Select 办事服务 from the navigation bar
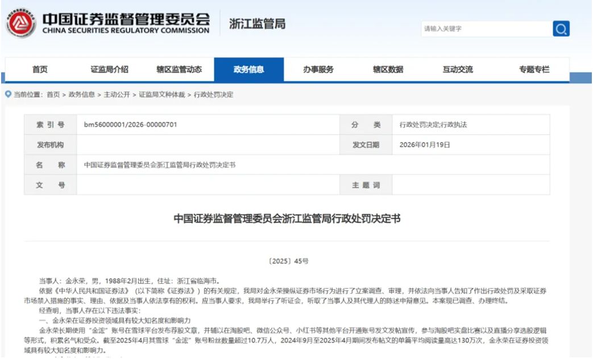The width and height of the screenshot is (593, 364). (x=319, y=69)
